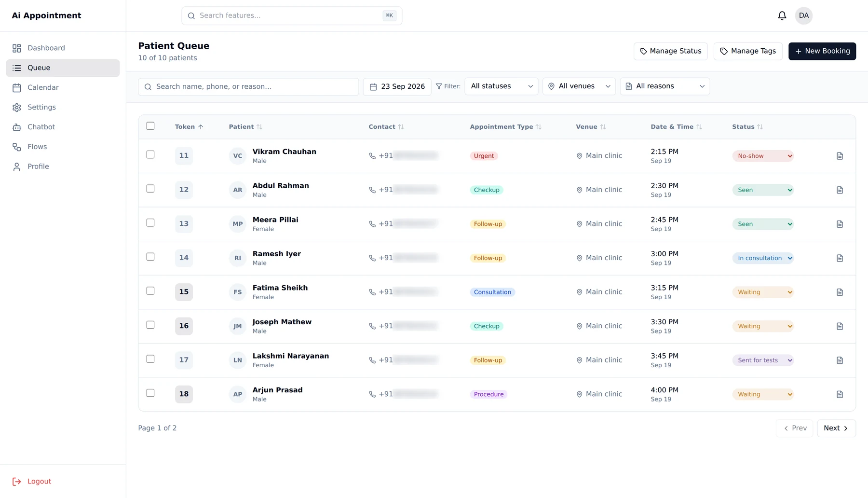Image resolution: width=868 pixels, height=498 pixels.
Task: Open notes document icon for Ramesh Iyer
Action: [x=840, y=258]
